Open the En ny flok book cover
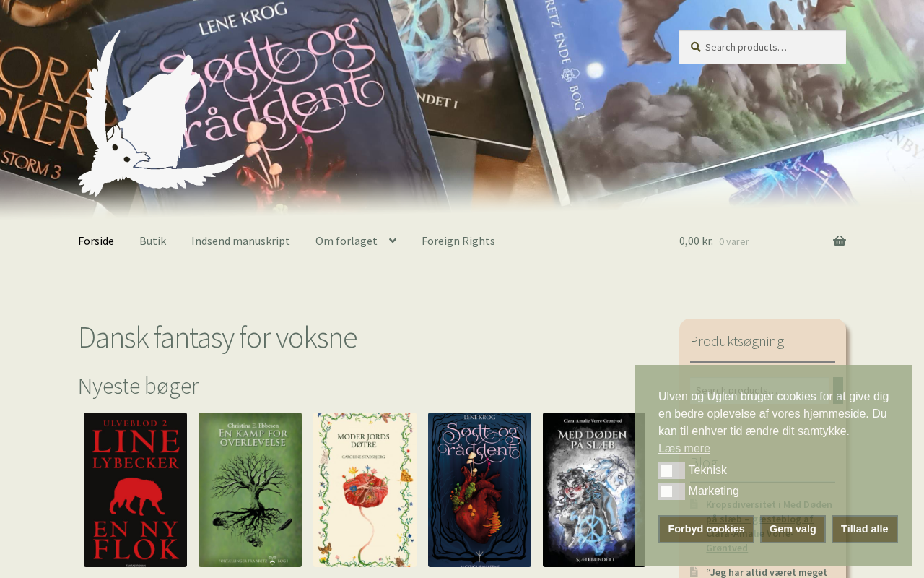 click(135, 490)
